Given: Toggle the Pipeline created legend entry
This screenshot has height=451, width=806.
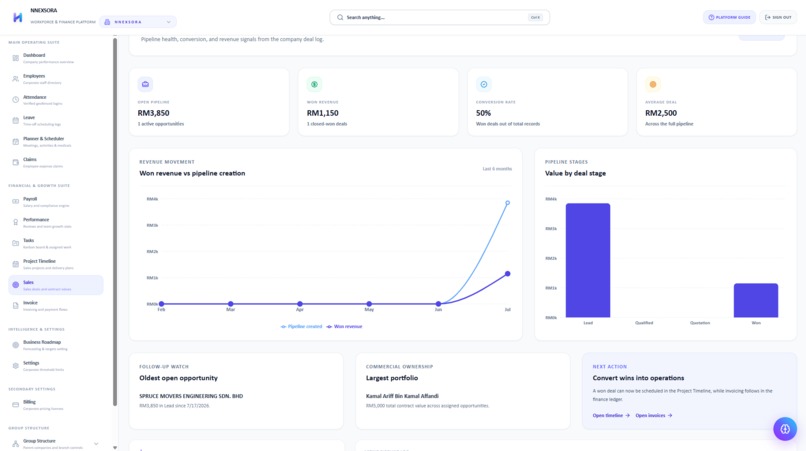Looking at the screenshot, I should point(302,327).
